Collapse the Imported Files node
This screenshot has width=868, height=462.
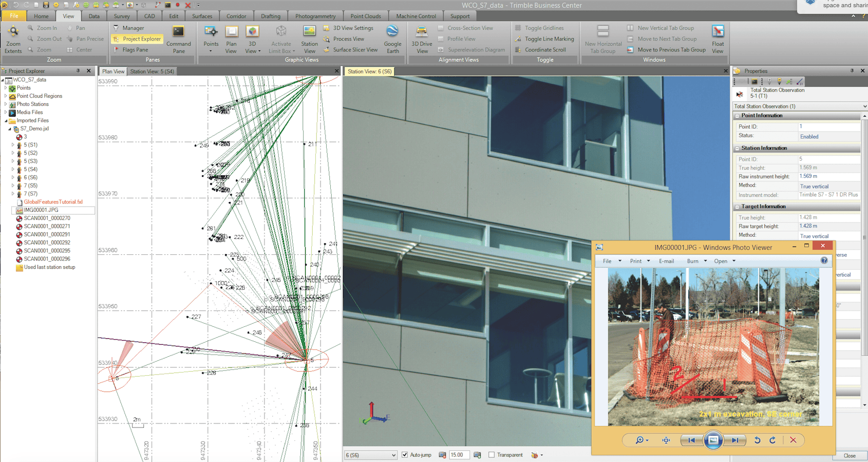coord(6,121)
